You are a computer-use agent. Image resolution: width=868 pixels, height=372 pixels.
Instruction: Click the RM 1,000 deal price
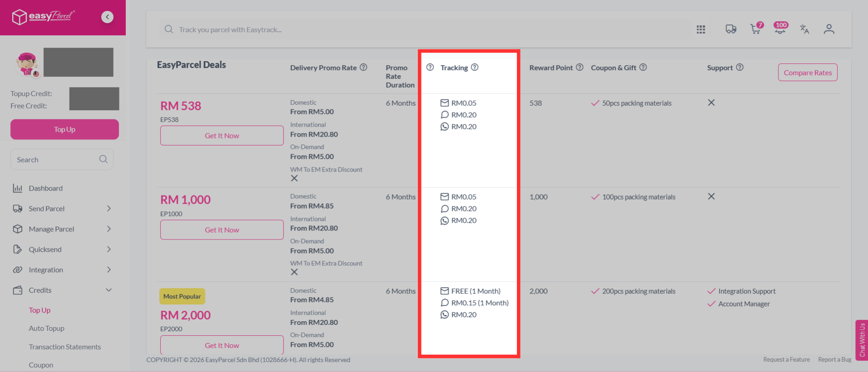coord(185,200)
